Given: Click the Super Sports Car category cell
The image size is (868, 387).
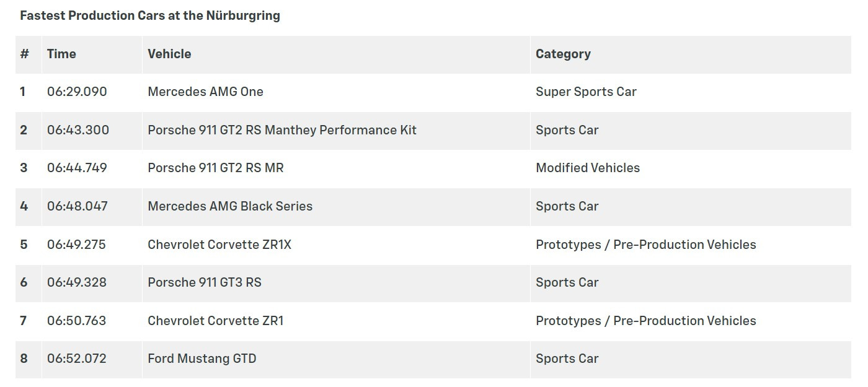Looking at the screenshot, I should [586, 92].
